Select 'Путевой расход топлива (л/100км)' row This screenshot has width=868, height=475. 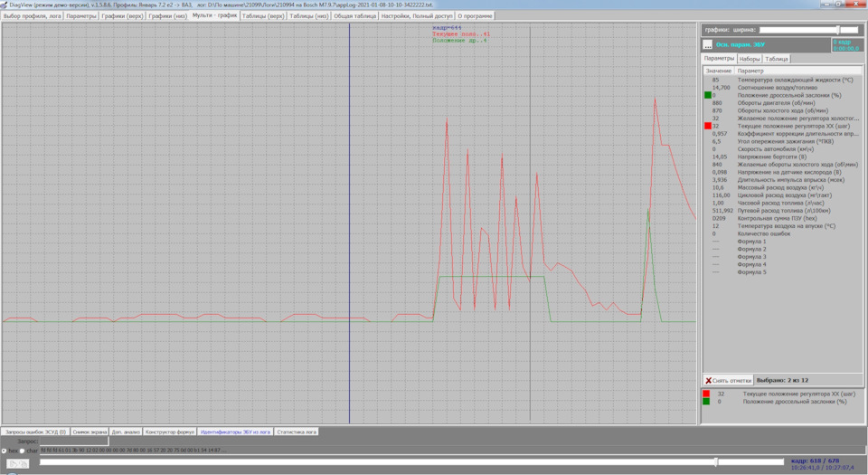tap(783, 211)
